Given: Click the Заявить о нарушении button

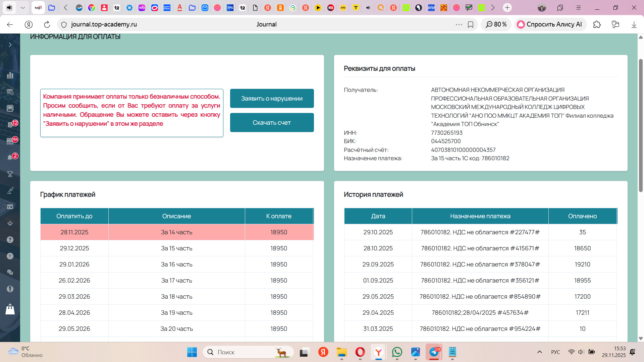Looking at the screenshot, I should point(272,99).
